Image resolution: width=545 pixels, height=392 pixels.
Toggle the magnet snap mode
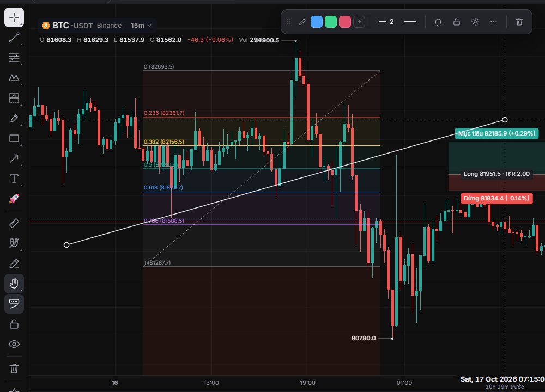click(14, 243)
